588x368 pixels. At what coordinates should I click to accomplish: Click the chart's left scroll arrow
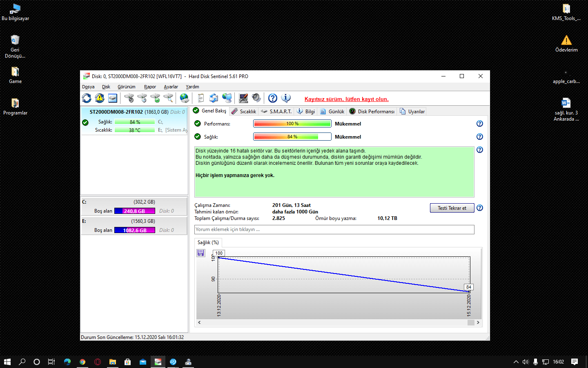pos(199,323)
